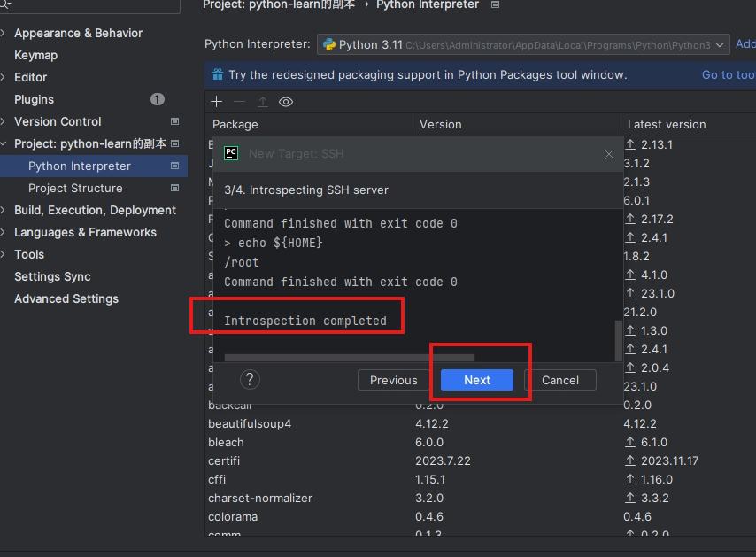This screenshot has height=557, width=756.
Task: Click the gift icon in the packaging banner
Action: pos(218,75)
